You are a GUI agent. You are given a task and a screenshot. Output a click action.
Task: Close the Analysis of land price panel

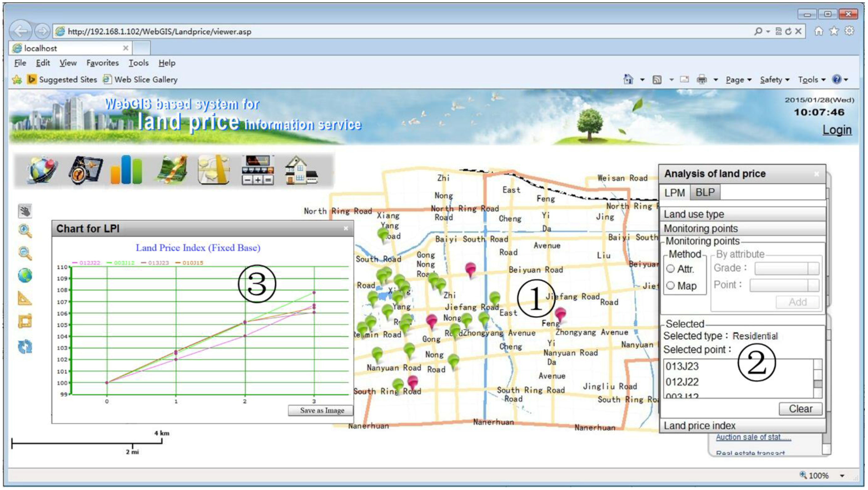(x=816, y=174)
